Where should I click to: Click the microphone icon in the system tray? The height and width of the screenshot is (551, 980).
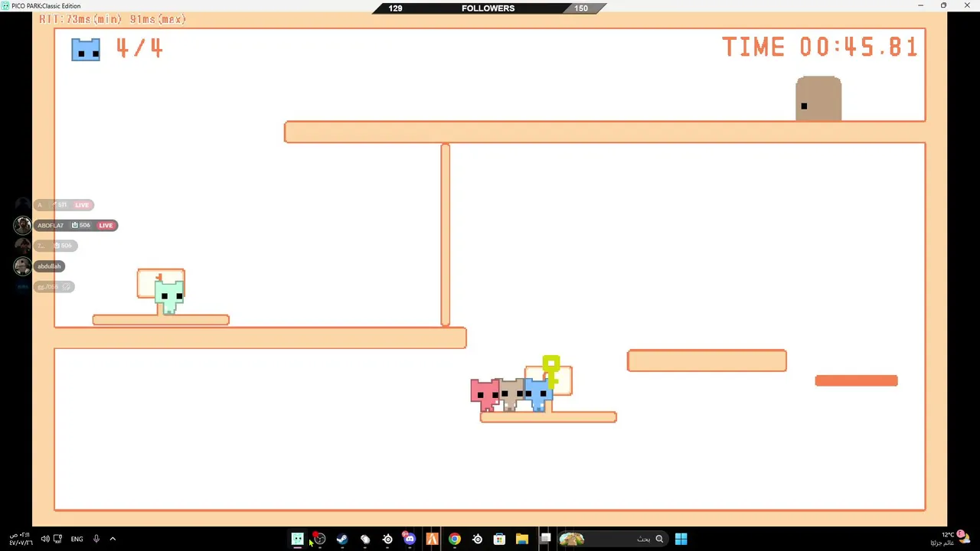pos(96,539)
